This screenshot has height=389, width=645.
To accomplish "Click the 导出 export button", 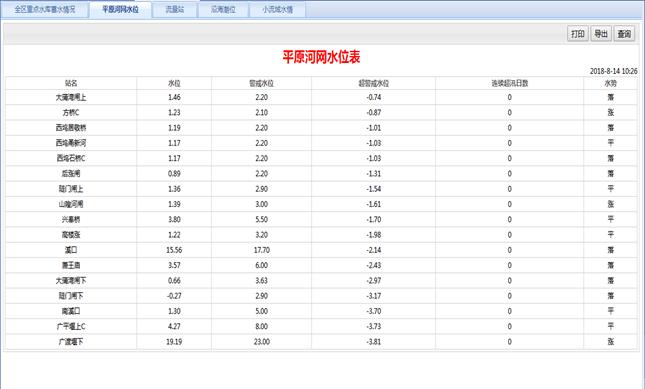I will point(601,34).
